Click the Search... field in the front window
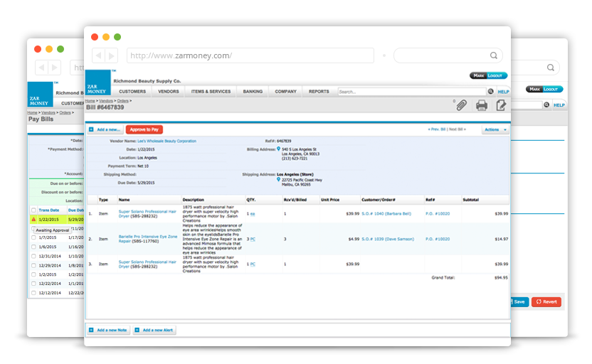 point(411,92)
